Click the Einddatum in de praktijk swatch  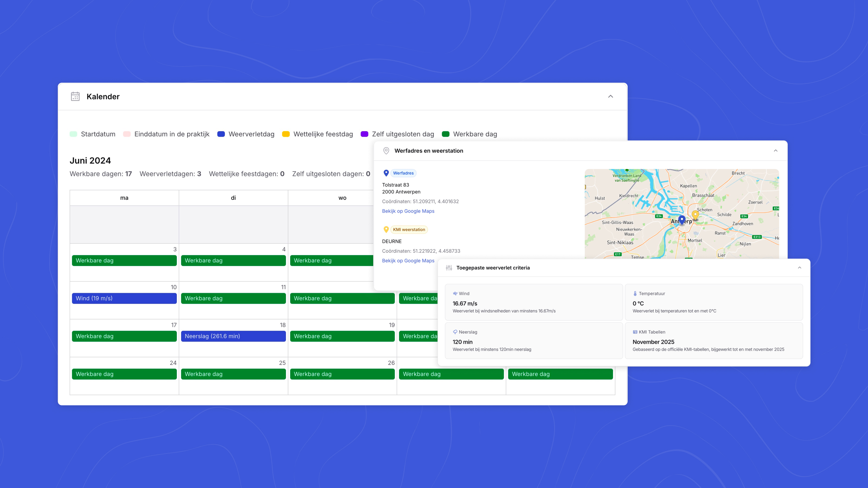(x=127, y=134)
